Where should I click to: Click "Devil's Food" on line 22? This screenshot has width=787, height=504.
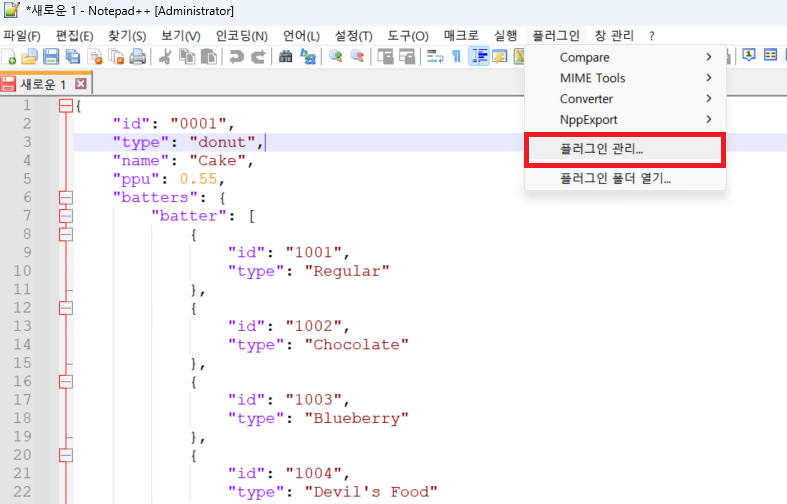coord(371,492)
